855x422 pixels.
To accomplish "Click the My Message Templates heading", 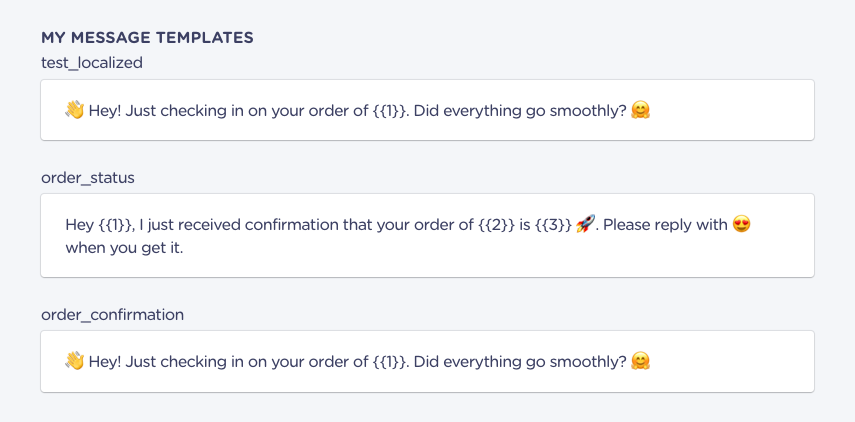I will (x=147, y=38).
